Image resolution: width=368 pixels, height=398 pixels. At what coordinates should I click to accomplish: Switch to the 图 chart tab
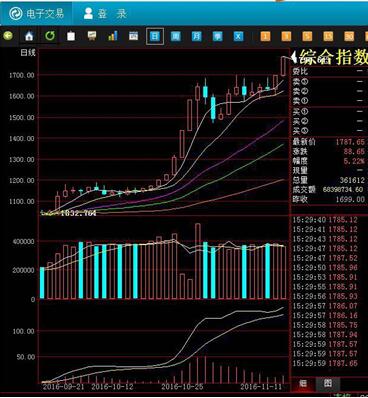328,383
